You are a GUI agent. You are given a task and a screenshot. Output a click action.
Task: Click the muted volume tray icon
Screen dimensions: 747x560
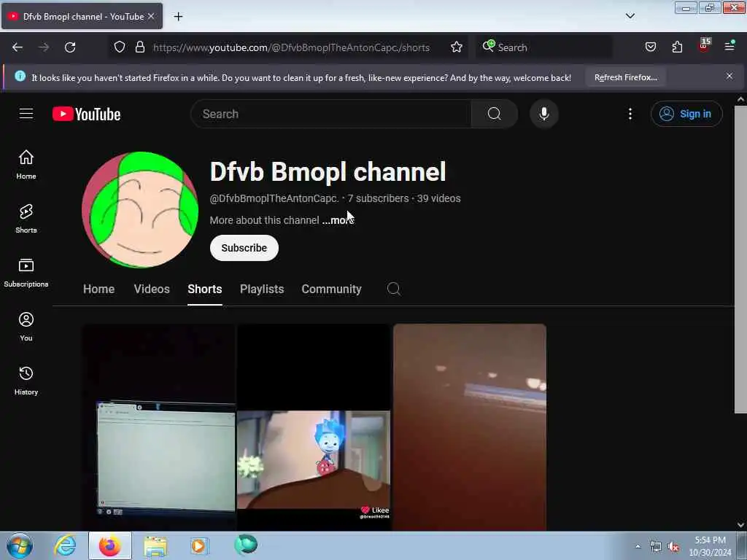point(673,547)
